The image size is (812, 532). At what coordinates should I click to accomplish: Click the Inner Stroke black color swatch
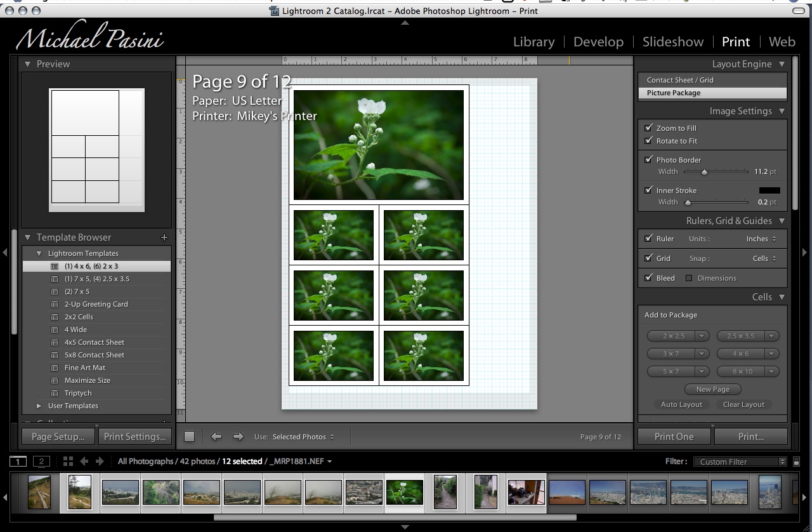click(x=769, y=190)
